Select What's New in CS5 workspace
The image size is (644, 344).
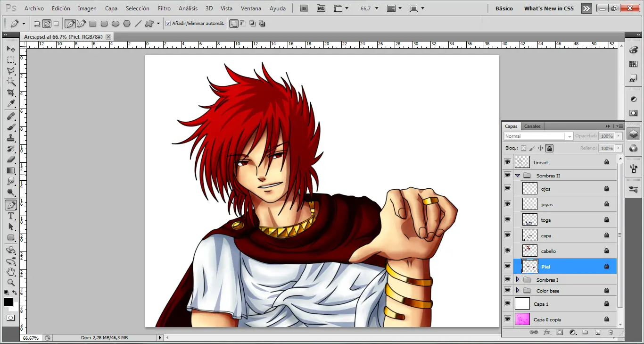(549, 8)
